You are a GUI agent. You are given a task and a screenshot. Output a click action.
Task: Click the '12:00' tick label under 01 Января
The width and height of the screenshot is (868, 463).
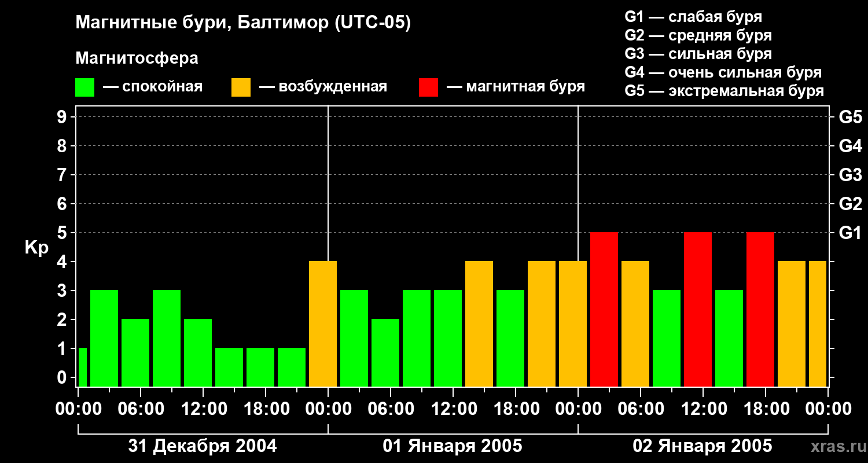coord(453,409)
